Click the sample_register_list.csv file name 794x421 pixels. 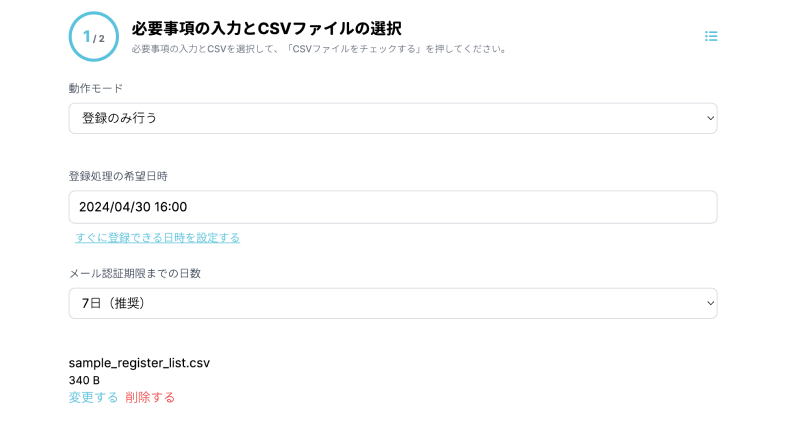(x=139, y=363)
